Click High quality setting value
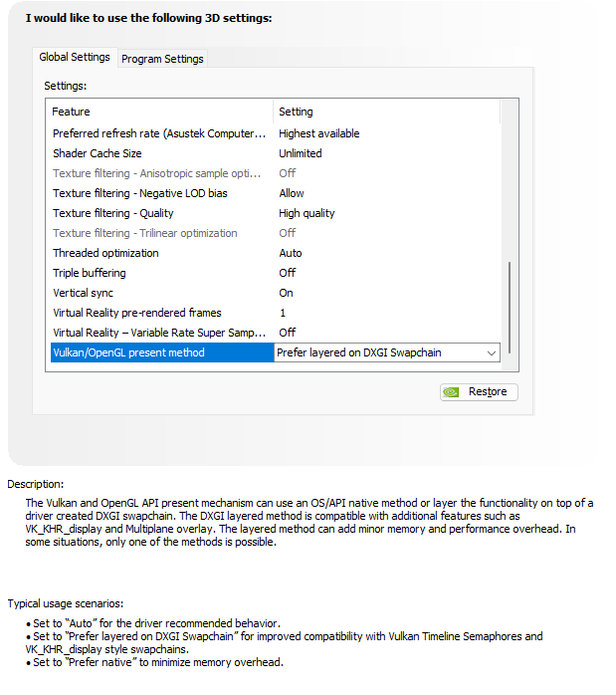Viewport: 616px width, 695px height. click(307, 213)
